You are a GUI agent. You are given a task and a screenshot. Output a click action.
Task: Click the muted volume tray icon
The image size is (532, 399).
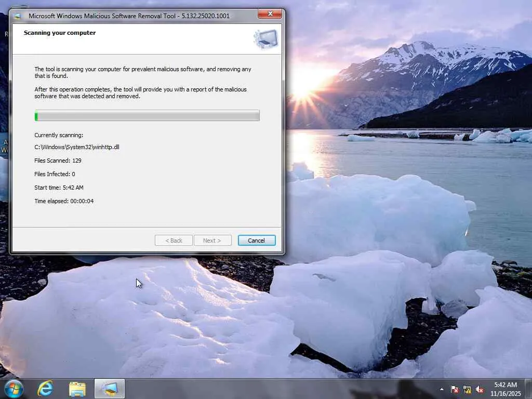point(480,390)
